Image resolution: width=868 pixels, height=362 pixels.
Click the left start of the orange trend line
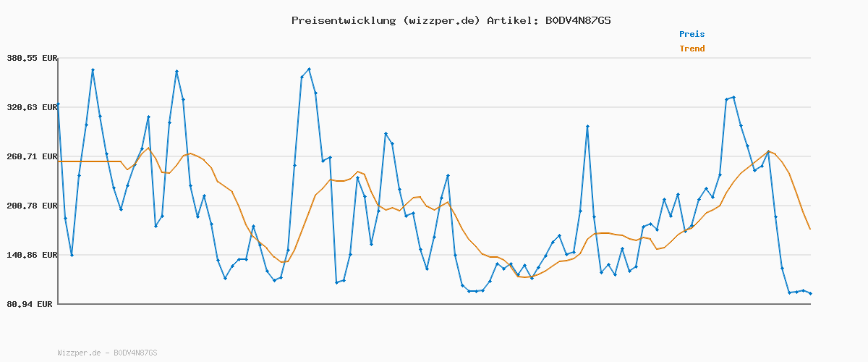click(x=59, y=161)
